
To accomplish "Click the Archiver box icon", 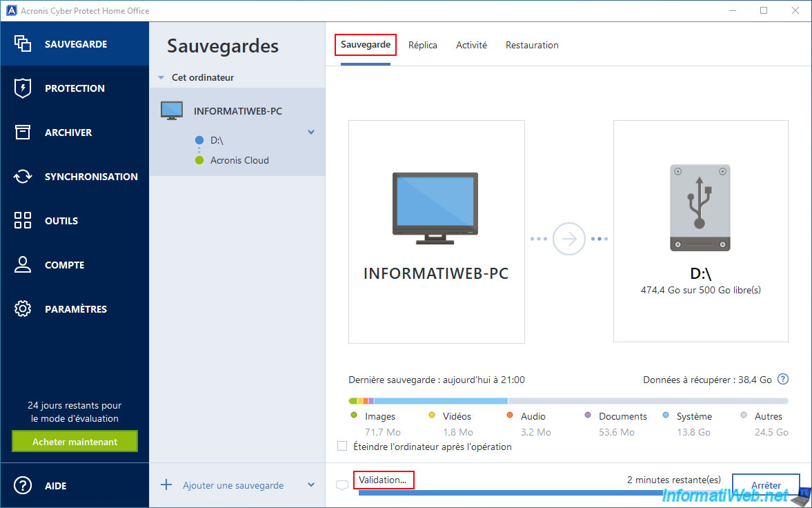I will [23, 133].
